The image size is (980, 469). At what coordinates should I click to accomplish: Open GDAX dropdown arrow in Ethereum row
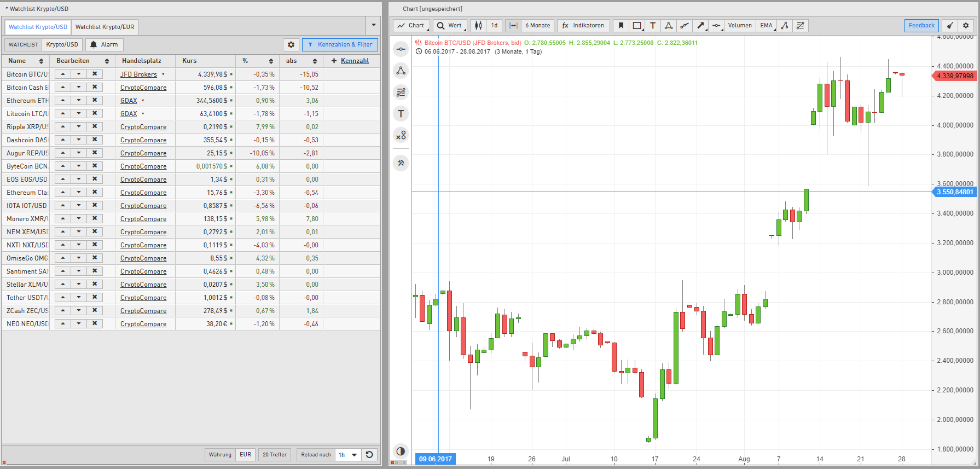pos(143,101)
